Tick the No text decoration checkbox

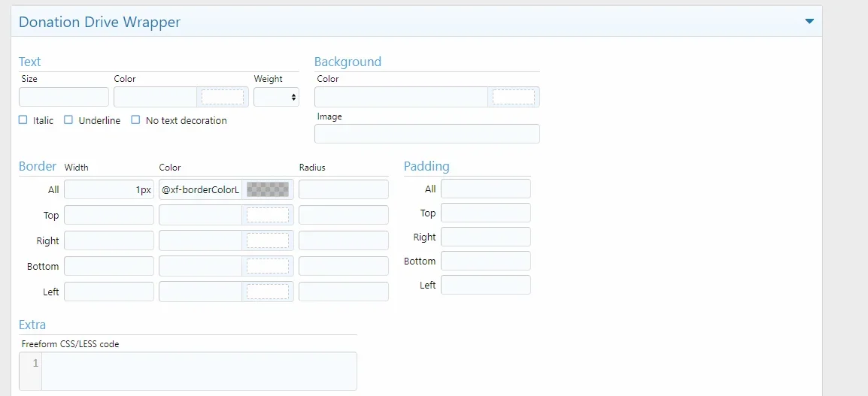[135, 120]
